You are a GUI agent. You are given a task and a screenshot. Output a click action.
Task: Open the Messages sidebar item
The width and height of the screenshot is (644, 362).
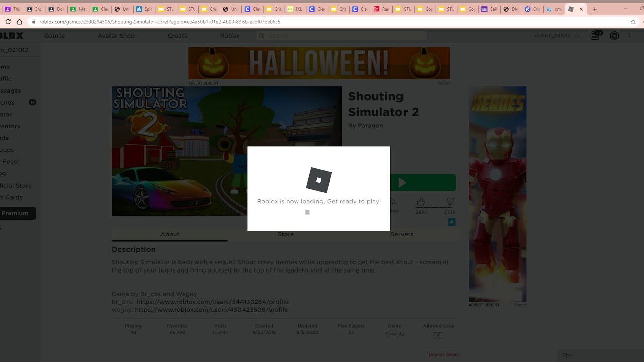11,90
